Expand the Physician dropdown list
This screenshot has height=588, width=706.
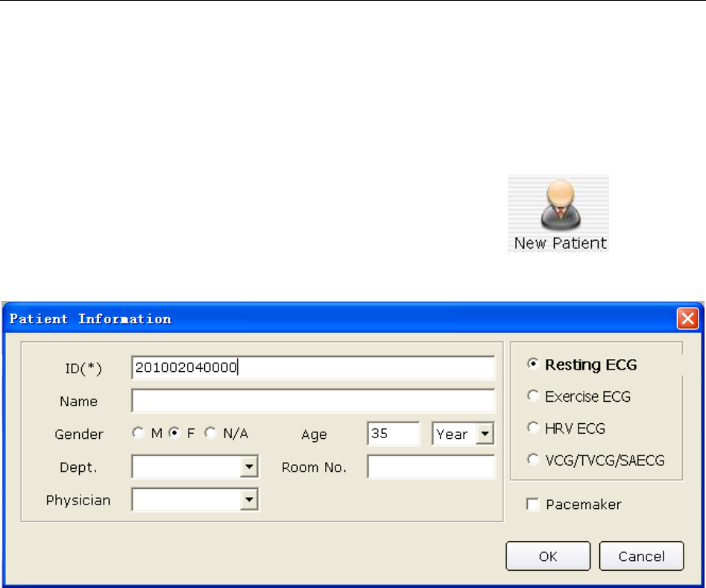point(249,500)
